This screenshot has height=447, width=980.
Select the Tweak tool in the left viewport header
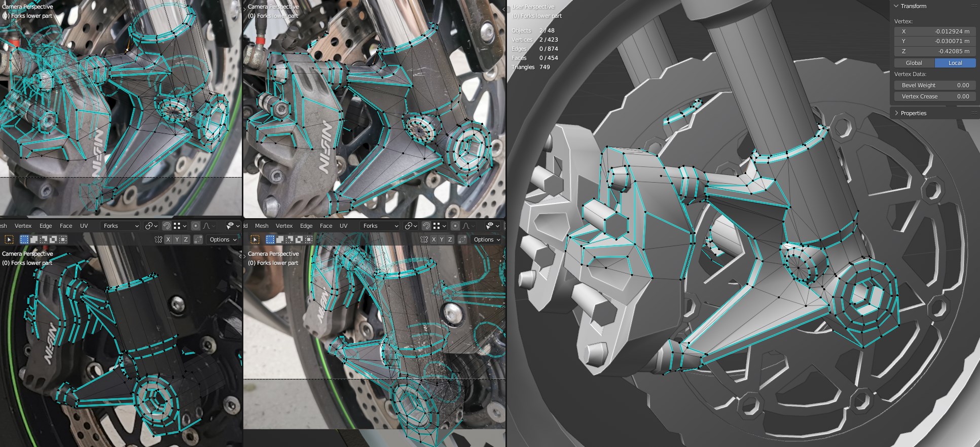[9, 239]
